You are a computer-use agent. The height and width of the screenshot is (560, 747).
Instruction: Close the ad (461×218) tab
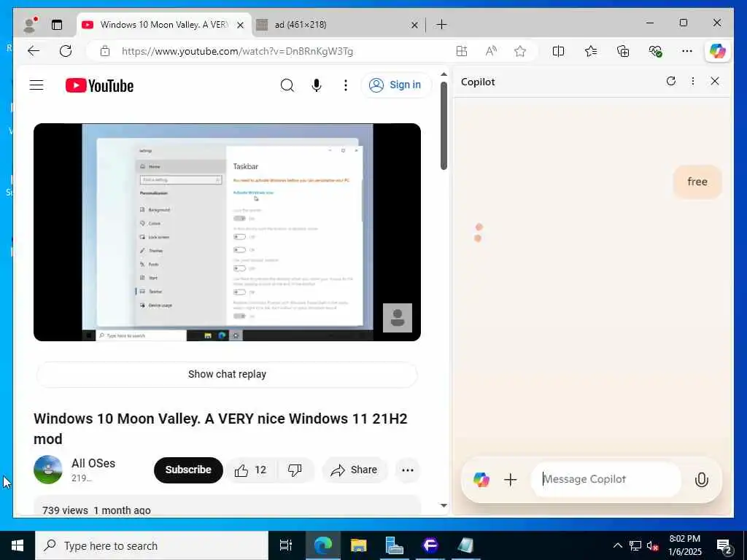point(414,25)
